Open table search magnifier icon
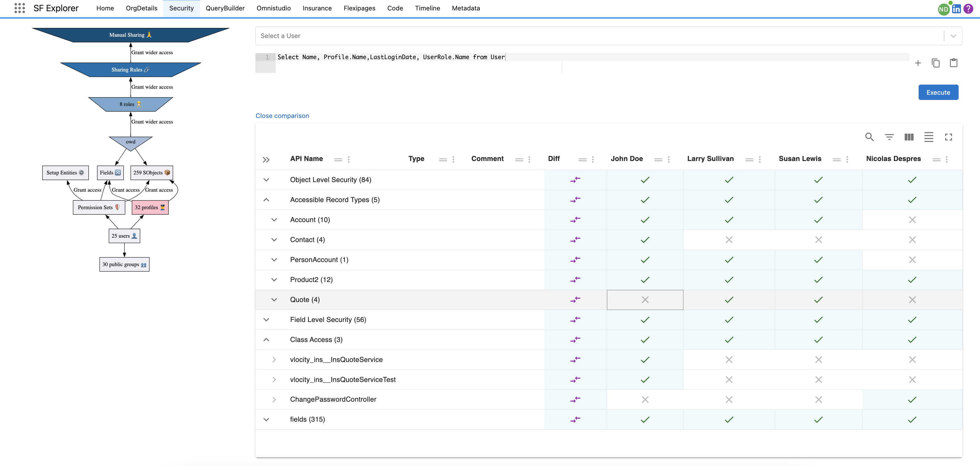The width and height of the screenshot is (980, 466). click(869, 137)
